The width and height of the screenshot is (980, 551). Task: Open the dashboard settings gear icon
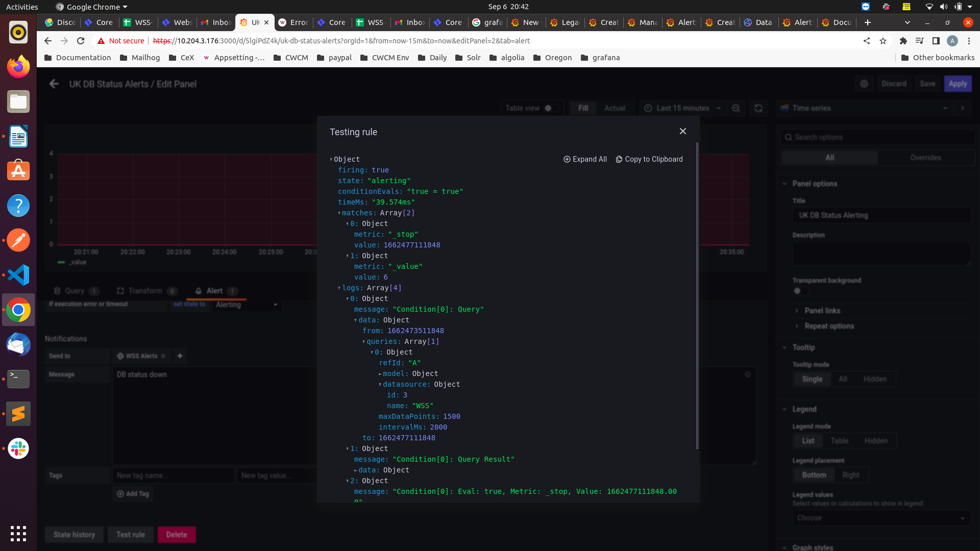(864, 84)
